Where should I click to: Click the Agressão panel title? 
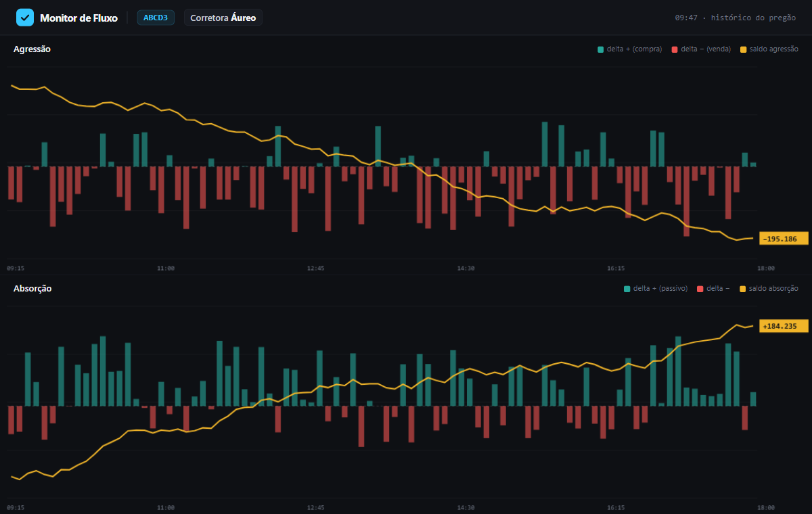[x=32, y=49]
